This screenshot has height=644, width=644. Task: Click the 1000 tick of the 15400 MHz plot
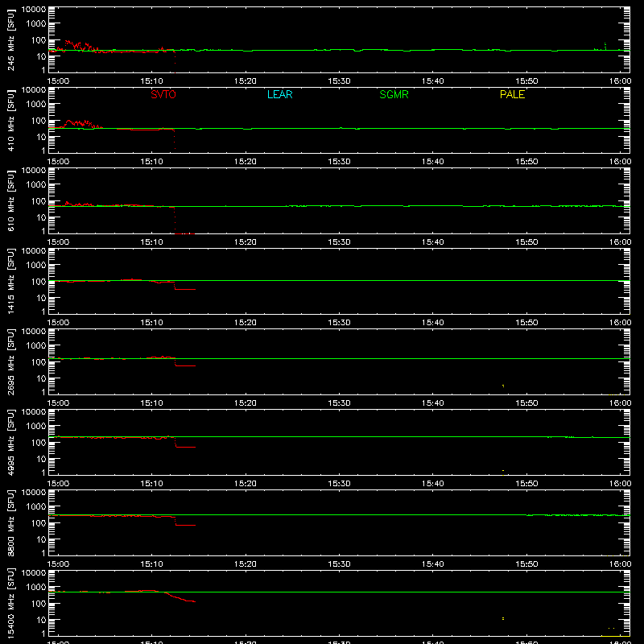[36, 588]
